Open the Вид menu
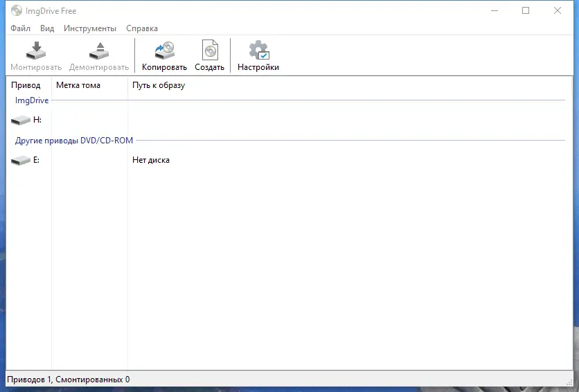This screenshot has width=579, height=392. click(x=47, y=28)
